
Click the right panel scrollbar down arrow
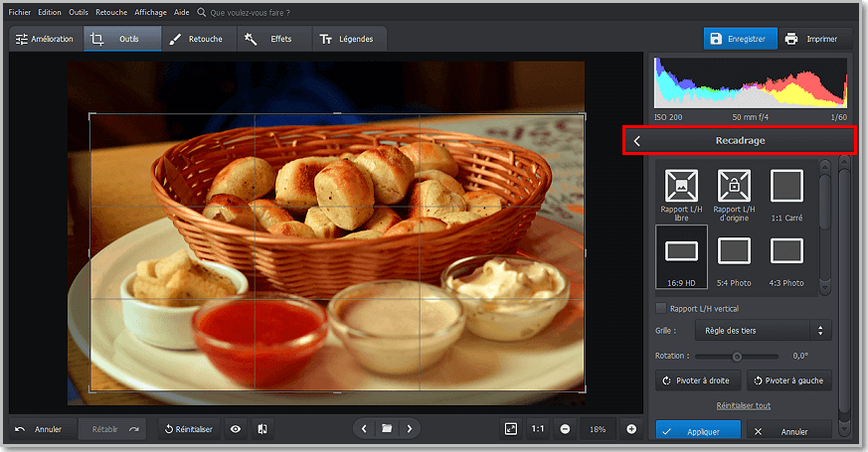(x=844, y=429)
